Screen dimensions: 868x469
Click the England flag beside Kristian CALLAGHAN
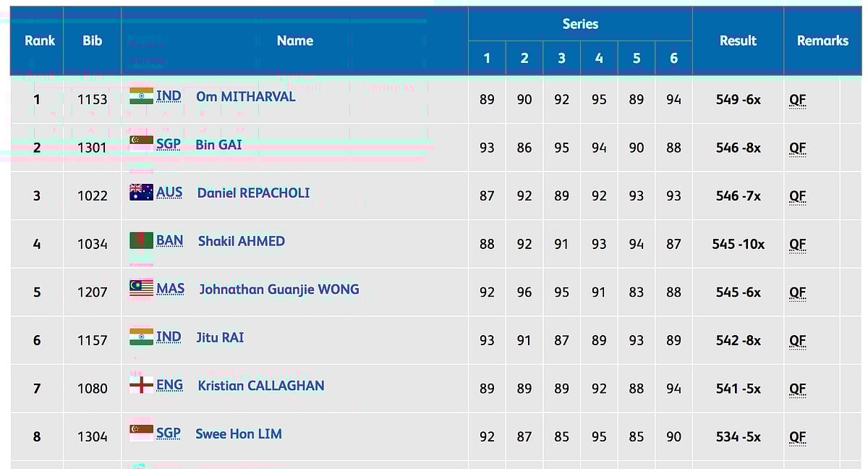pos(141,385)
